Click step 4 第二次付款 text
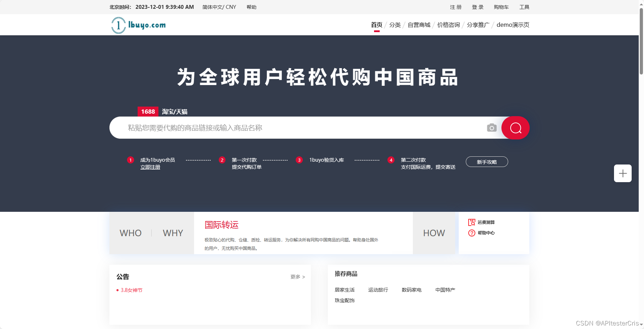Viewport: 644px width, 329px height. point(413,160)
